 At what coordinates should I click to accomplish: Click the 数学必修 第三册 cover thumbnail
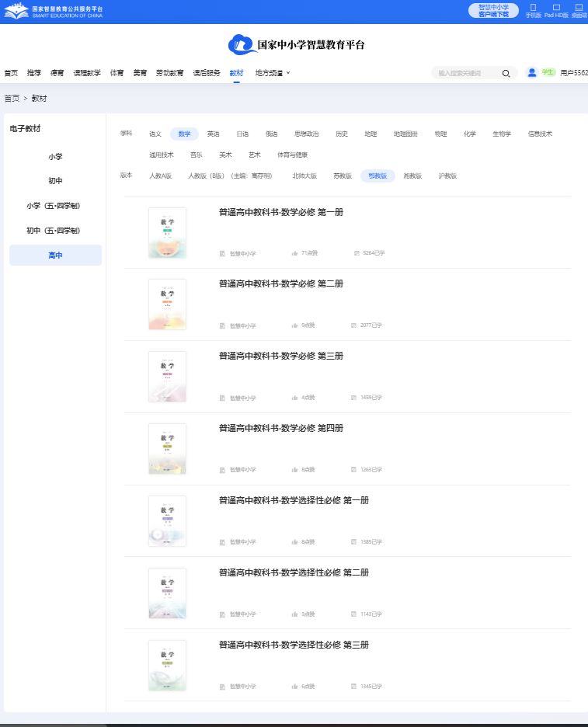[167, 377]
